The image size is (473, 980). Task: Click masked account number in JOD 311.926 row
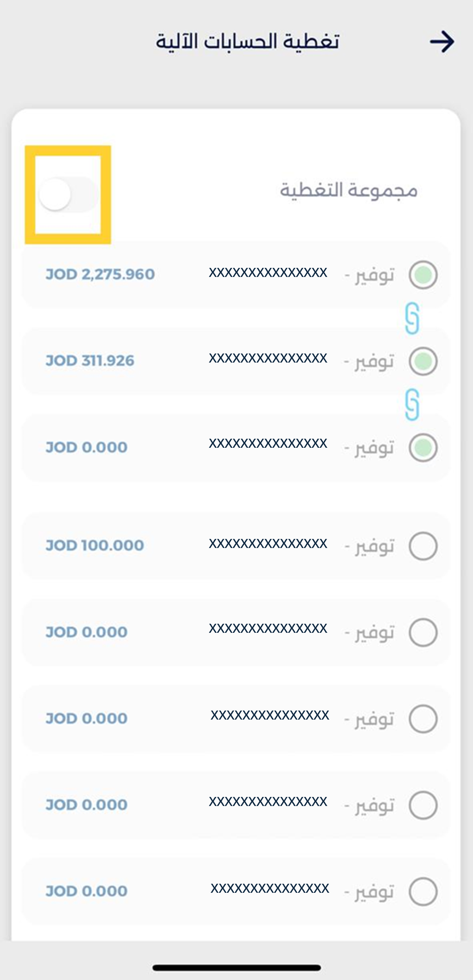[x=268, y=358]
